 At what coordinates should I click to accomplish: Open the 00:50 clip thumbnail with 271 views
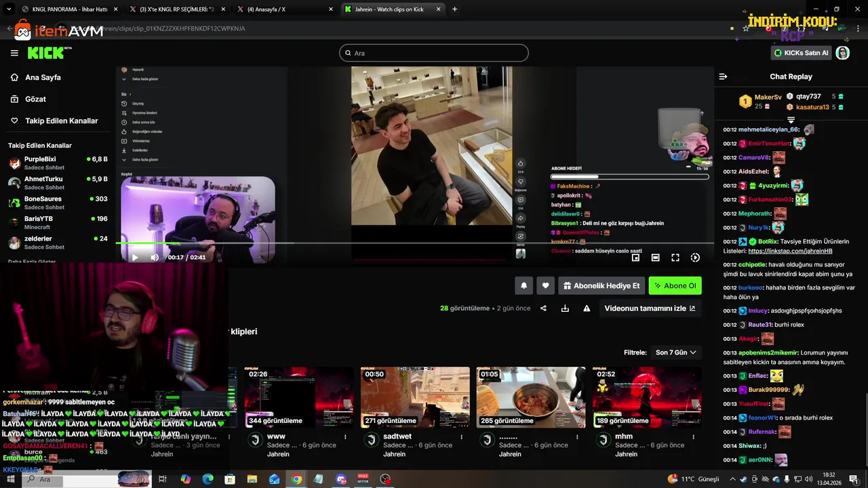click(415, 397)
